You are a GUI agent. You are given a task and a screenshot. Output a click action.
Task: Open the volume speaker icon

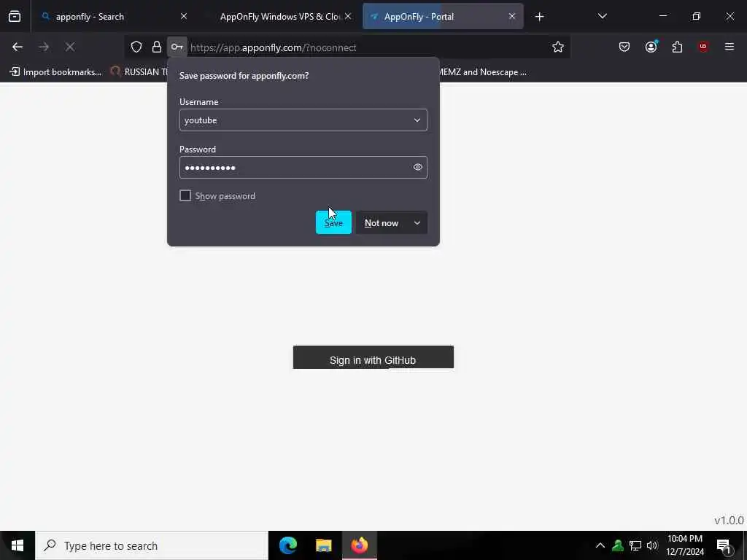pos(652,545)
